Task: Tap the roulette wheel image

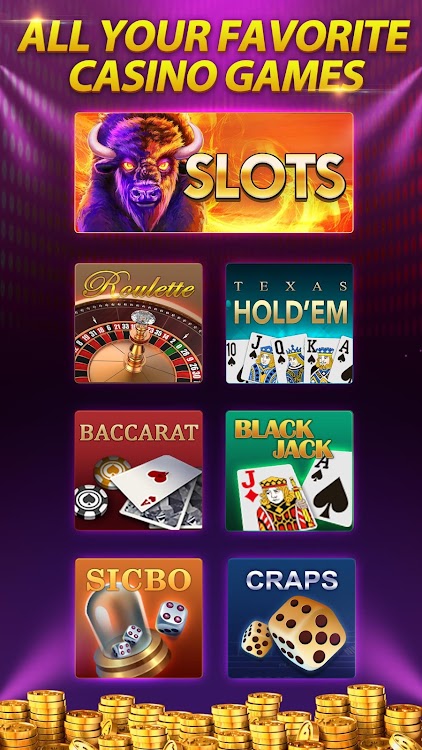Action: (x=138, y=342)
